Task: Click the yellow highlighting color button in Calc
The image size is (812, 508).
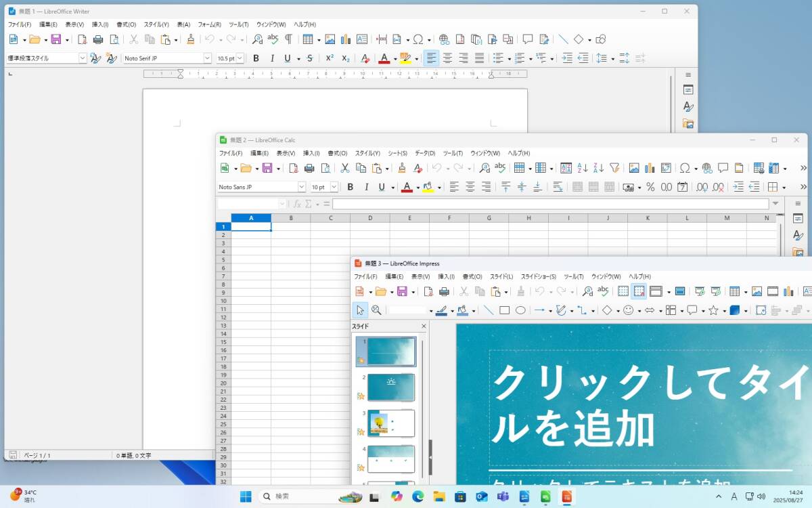Action: [x=428, y=187]
